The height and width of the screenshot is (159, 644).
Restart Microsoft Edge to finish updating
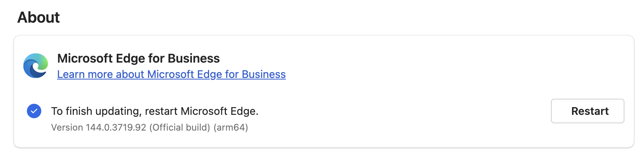tap(587, 111)
